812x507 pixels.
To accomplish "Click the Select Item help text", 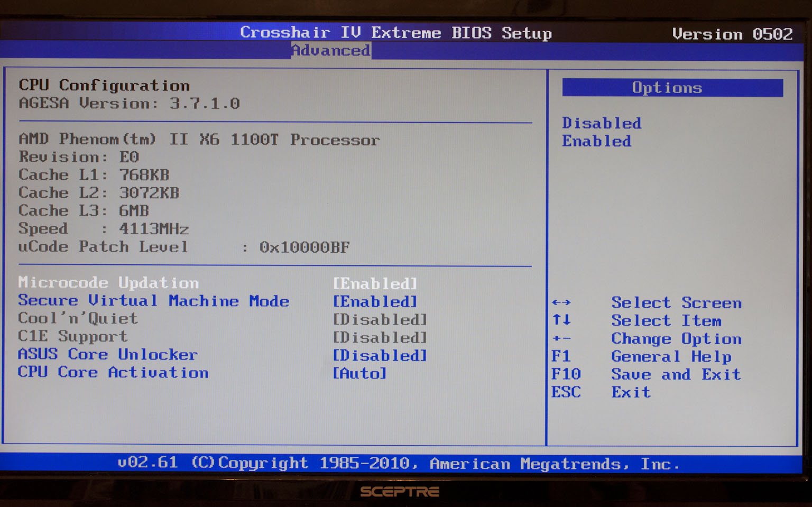I will click(667, 321).
